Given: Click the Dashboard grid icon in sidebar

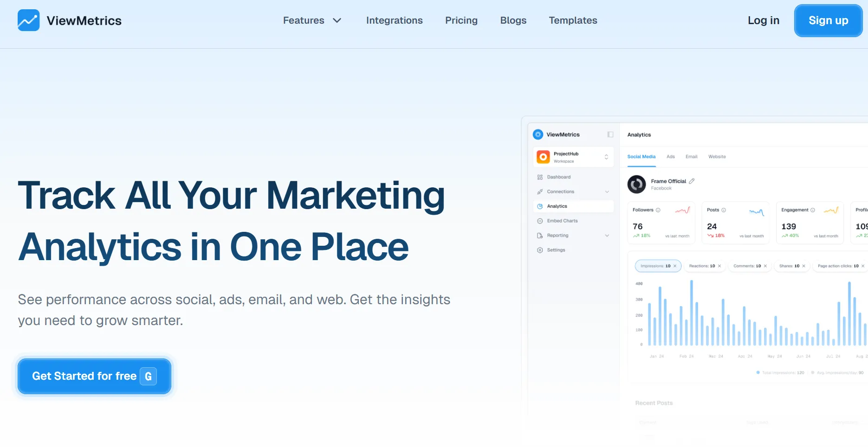Looking at the screenshot, I should (540, 177).
